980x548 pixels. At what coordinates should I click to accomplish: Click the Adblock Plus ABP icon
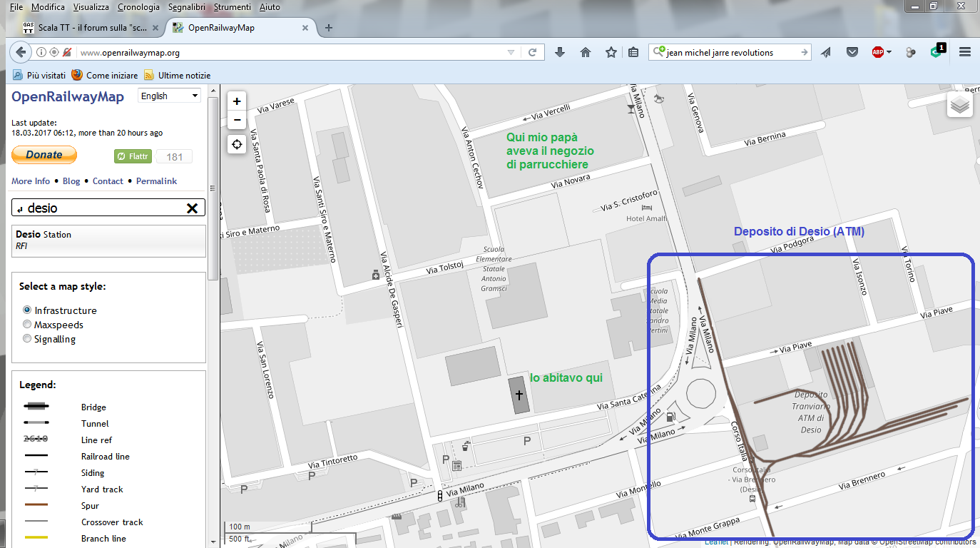[x=877, y=52]
